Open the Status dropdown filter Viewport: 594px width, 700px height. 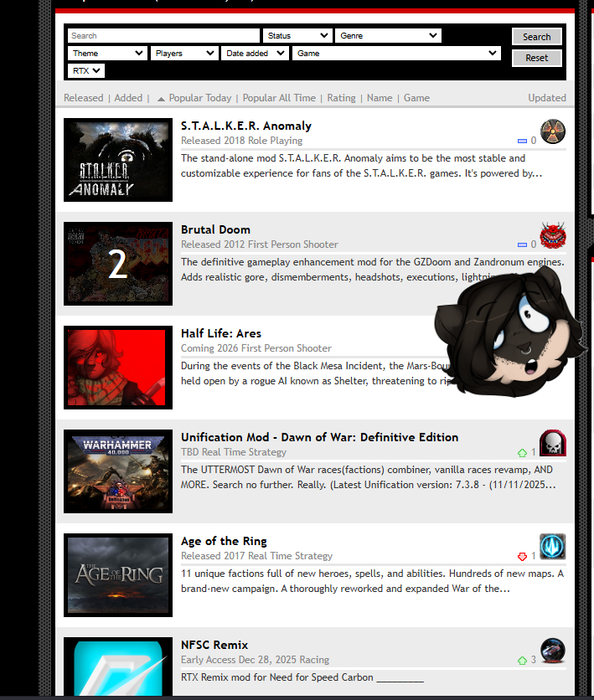coord(297,36)
